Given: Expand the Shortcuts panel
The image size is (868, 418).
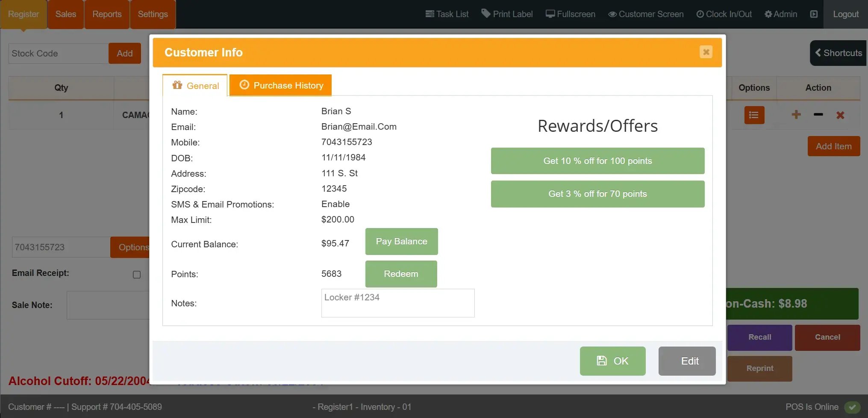Looking at the screenshot, I should pyautogui.click(x=838, y=53).
